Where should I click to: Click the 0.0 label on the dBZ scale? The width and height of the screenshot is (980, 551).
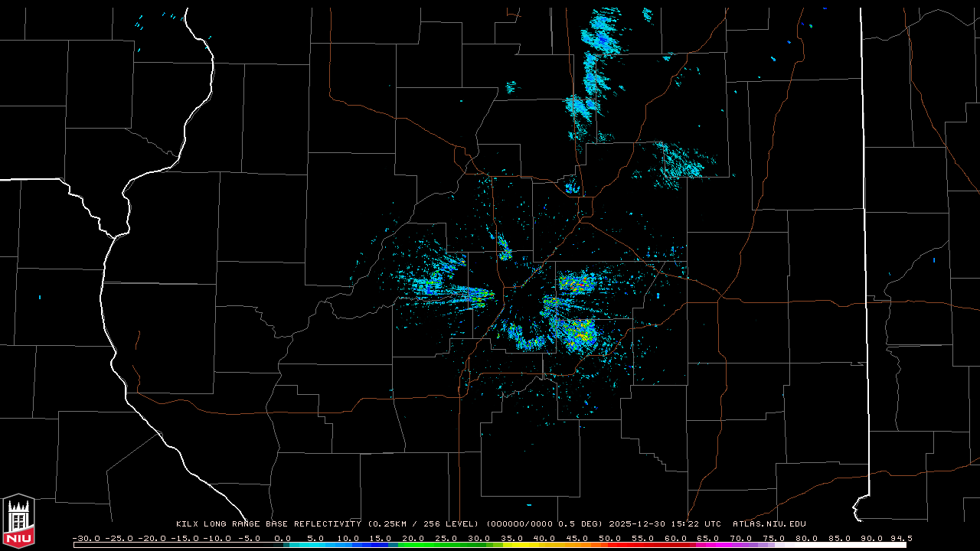click(x=283, y=538)
